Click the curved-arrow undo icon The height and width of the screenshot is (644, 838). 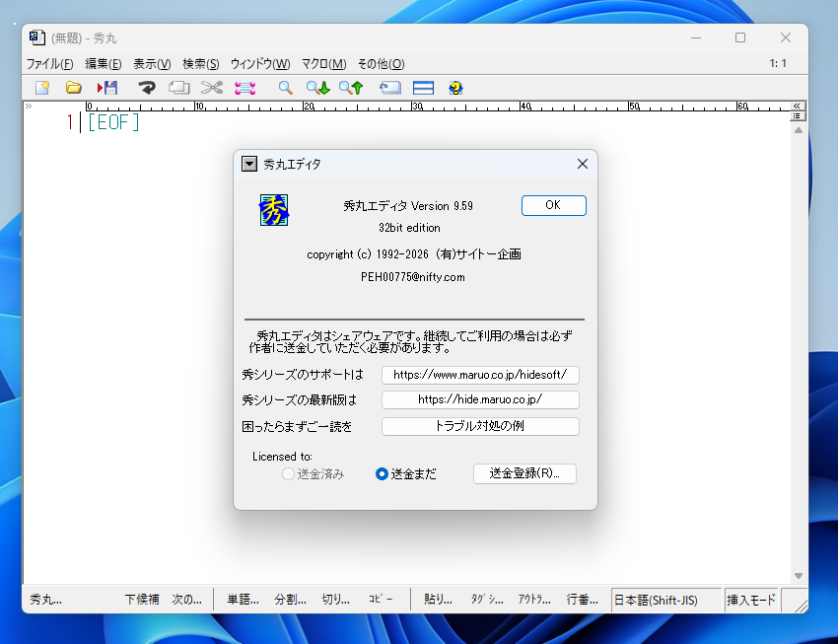click(x=147, y=88)
